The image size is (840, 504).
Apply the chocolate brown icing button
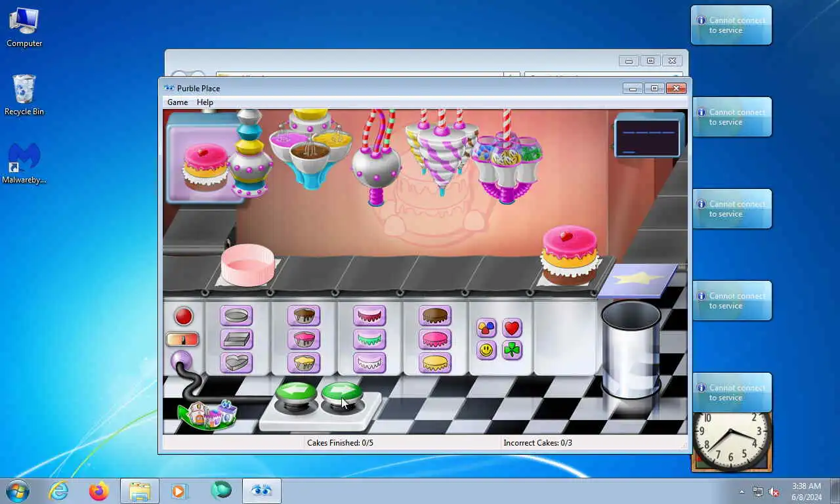click(435, 316)
